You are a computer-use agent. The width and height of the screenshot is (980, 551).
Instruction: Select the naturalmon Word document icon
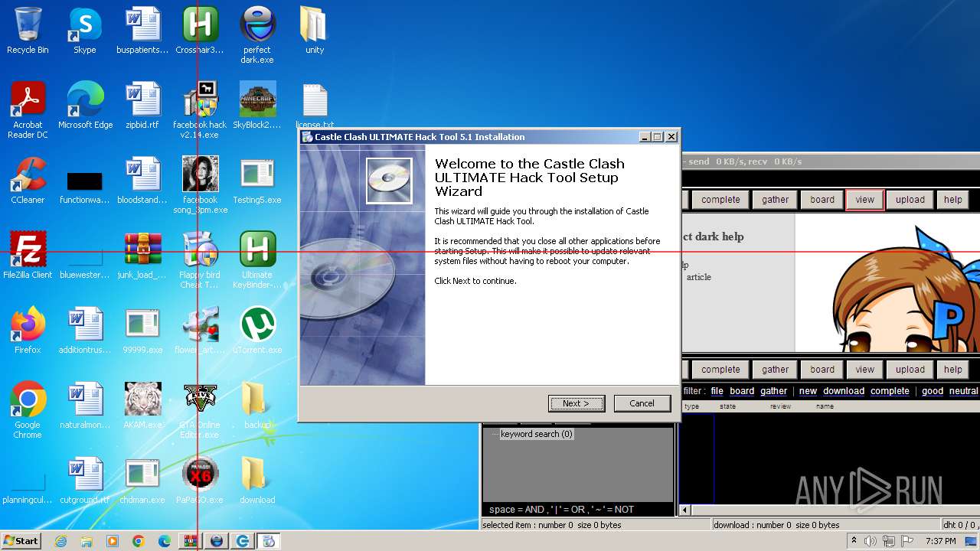click(x=85, y=406)
